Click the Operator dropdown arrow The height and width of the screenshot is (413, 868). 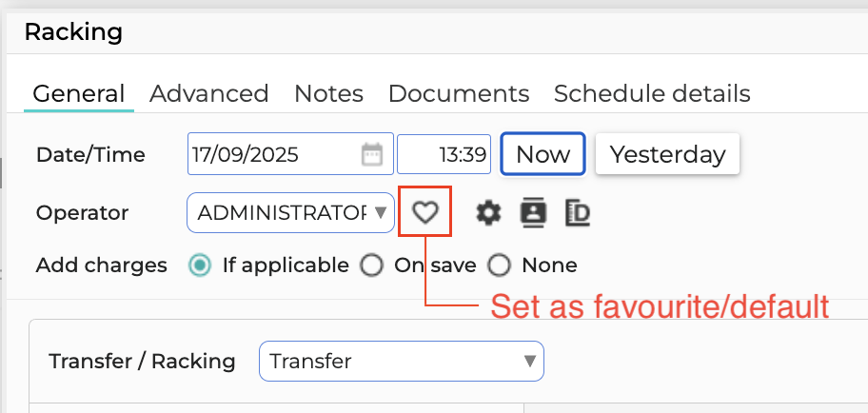point(381,212)
